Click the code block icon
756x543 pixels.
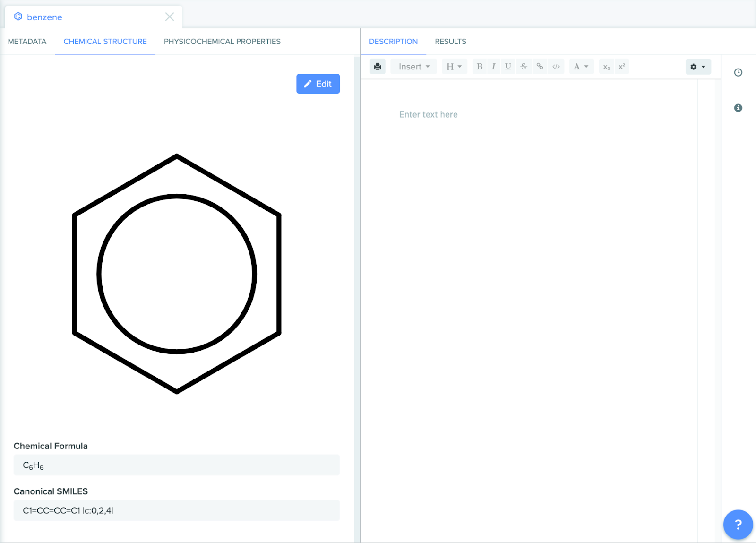556,67
